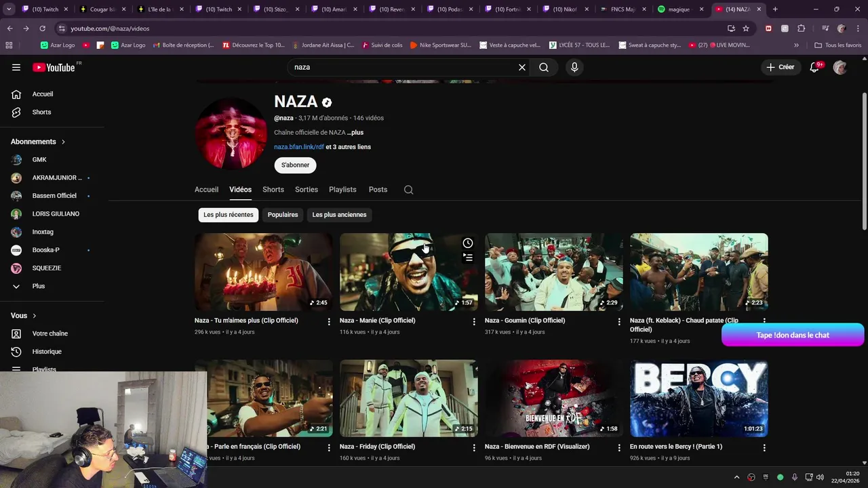The height and width of the screenshot is (488, 868).
Task: Open notifications bell
Action: pyautogui.click(x=815, y=67)
